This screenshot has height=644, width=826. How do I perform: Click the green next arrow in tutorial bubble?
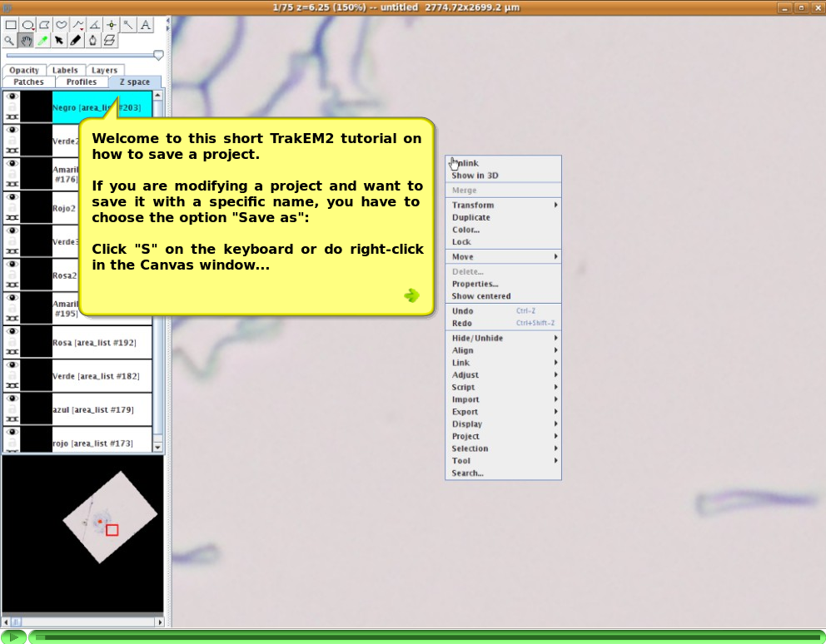[x=412, y=295]
